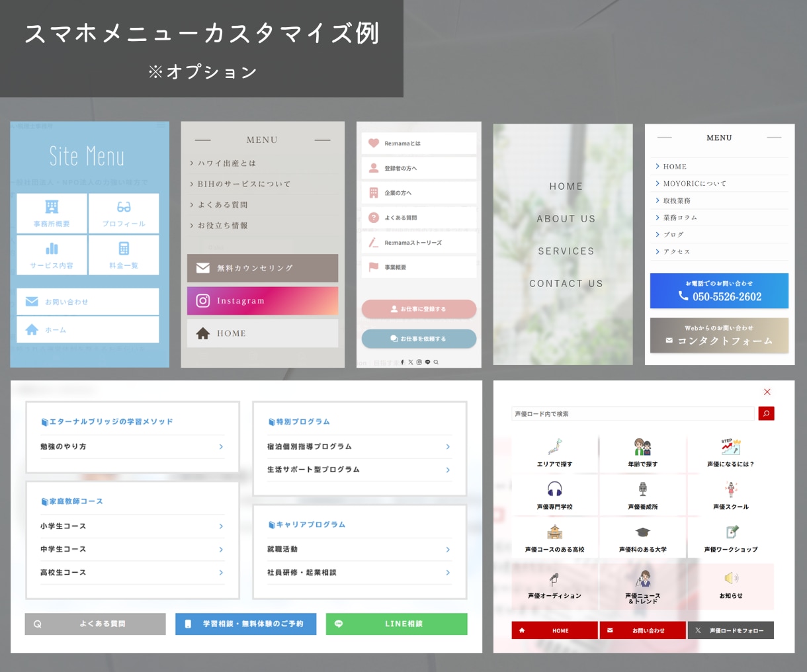This screenshot has height=672, width=807.
Task: Open Re:mamaストーリーズ menu item
Action: 419,243
